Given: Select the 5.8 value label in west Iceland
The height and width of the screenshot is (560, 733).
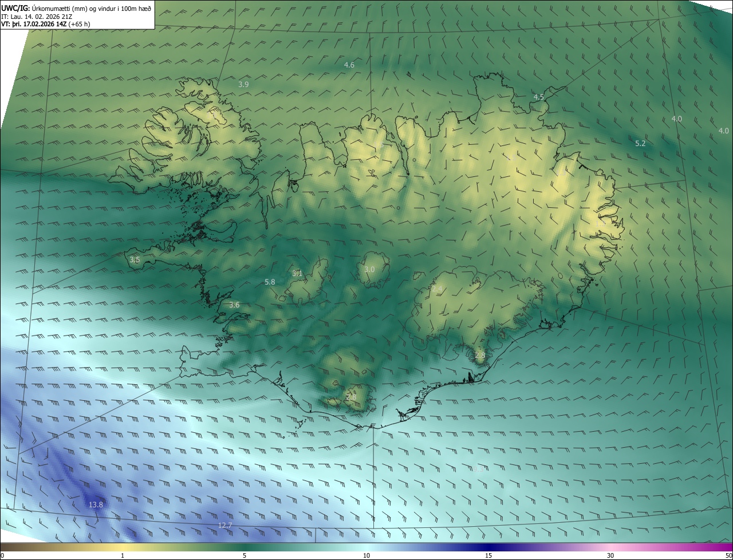Looking at the screenshot, I should coord(270,282).
